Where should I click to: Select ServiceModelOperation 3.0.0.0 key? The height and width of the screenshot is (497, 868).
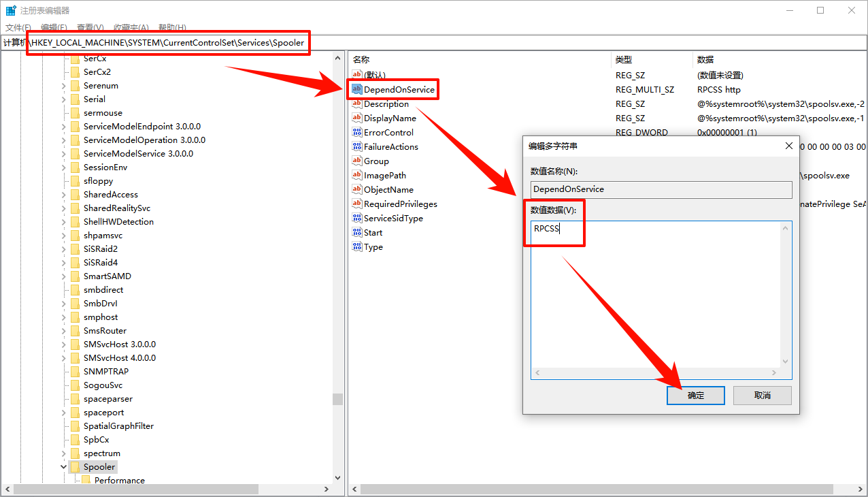point(144,140)
